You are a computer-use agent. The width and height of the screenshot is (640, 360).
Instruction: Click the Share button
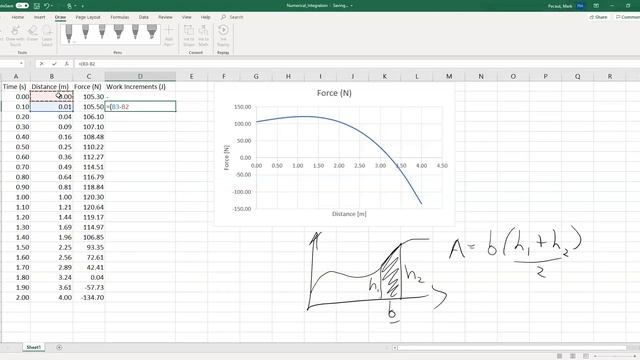coord(598,17)
